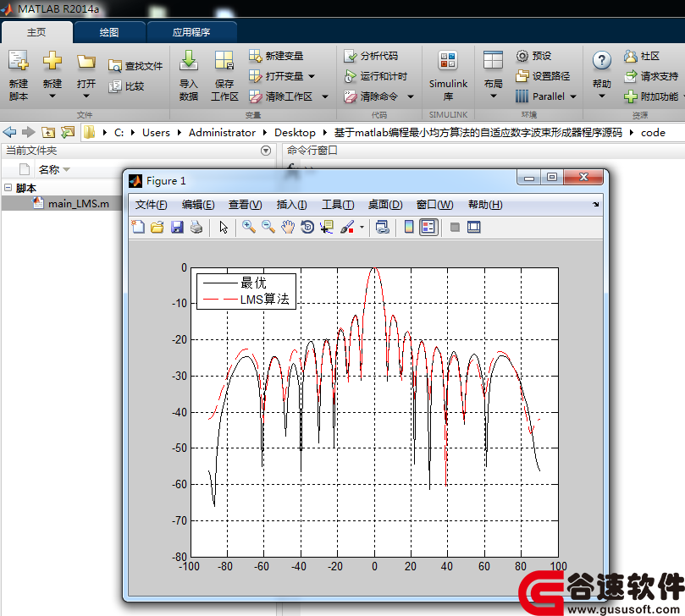Image resolution: width=685 pixels, height=616 pixels.
Task: Click the Browse for folder icon
Action: pyautogui.click(x=68, y=132)
